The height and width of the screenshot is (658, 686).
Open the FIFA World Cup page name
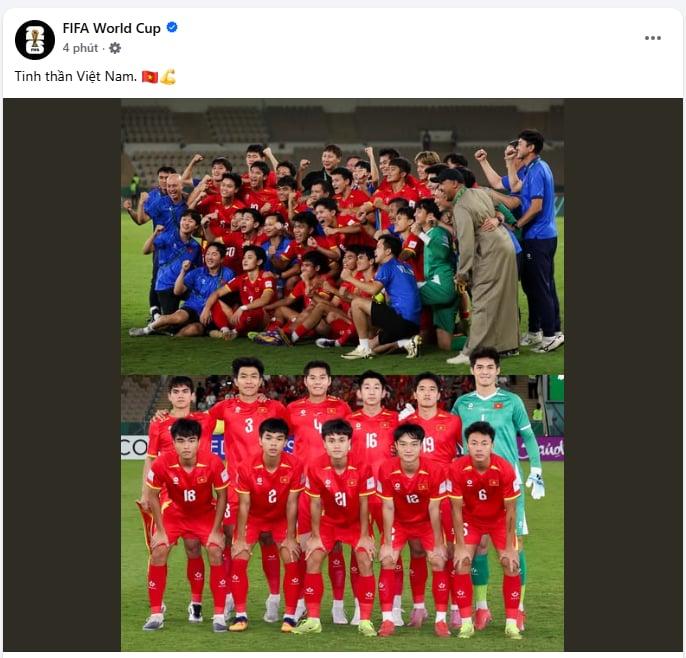tap(112, 28)
